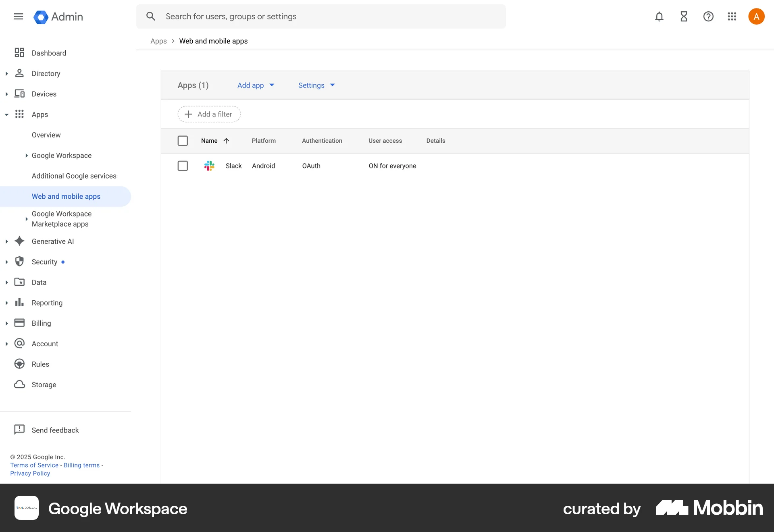This screenshot has height=532, width=774.
Task: Click the search magnifier icon
Action: coord(151,16)
